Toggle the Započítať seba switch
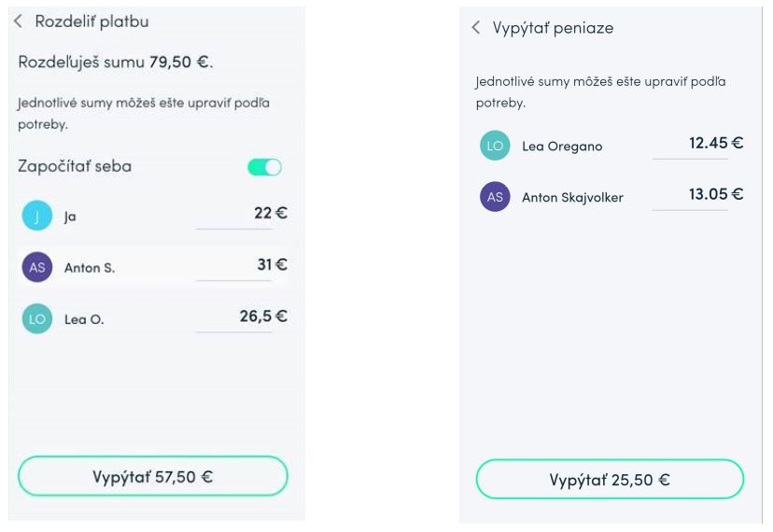 [264, 167]
